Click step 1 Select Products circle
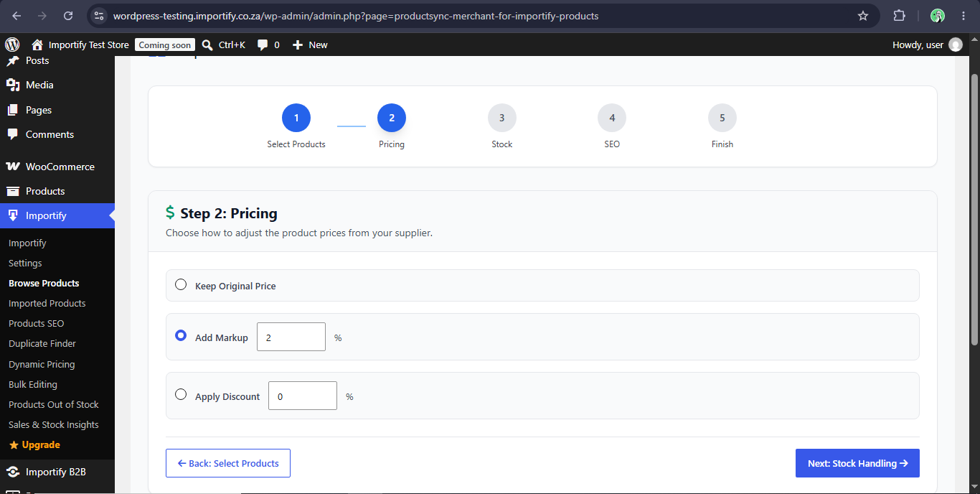The width and height of the screenshot is (980, 494). (x=296, y=118)
